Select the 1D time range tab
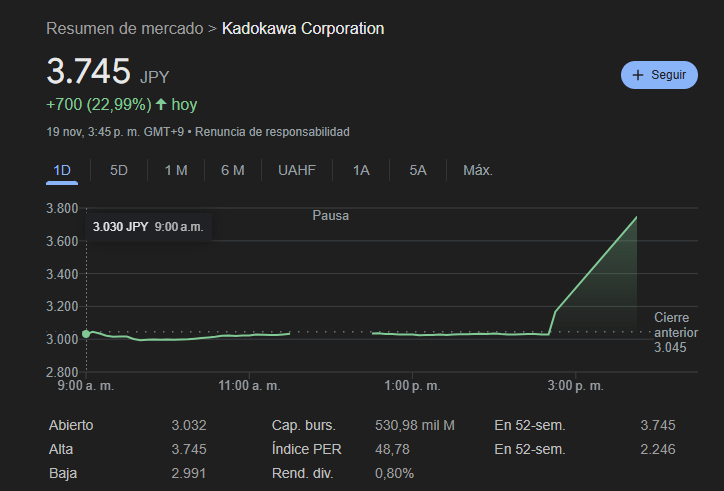 pyautogui.click(x=62, y=170)
